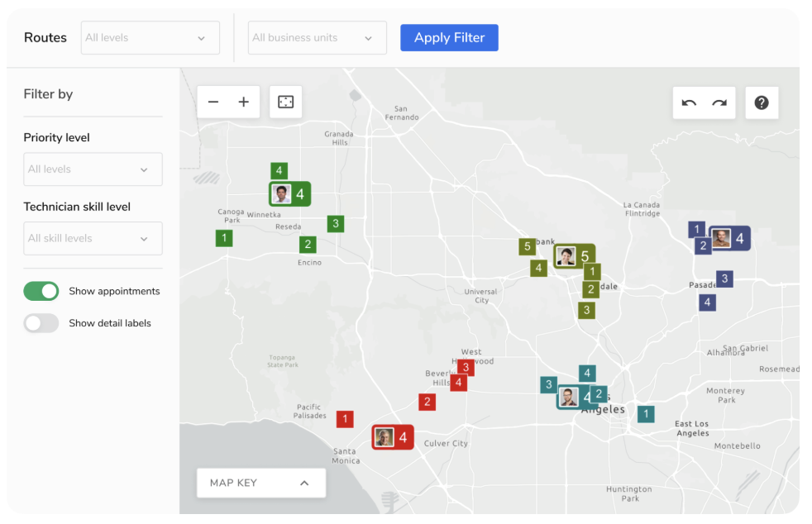This screenshot has width=812, height=524.
Task: Click the Santa Monica map label
Action: [x=346, y=456]
